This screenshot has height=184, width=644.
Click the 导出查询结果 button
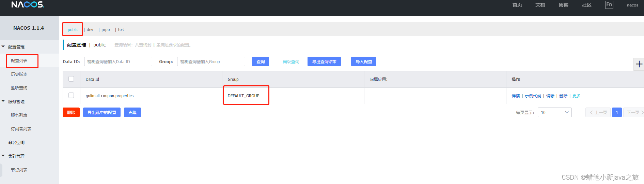324,61
